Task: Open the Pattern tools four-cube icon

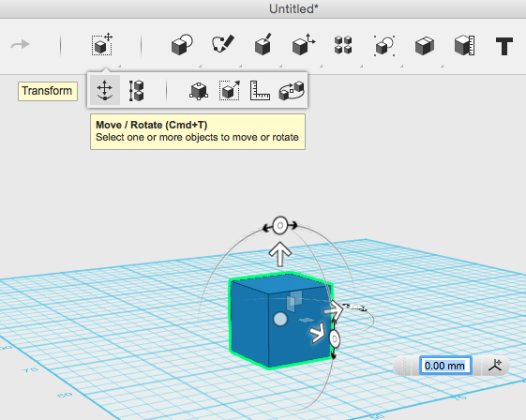Action: coord(343,45)
